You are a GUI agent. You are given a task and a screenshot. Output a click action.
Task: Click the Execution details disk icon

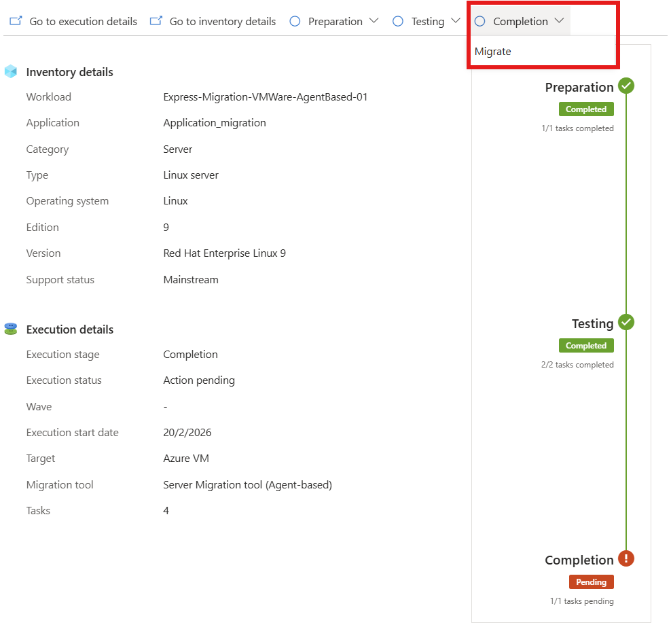pos(11,329)
